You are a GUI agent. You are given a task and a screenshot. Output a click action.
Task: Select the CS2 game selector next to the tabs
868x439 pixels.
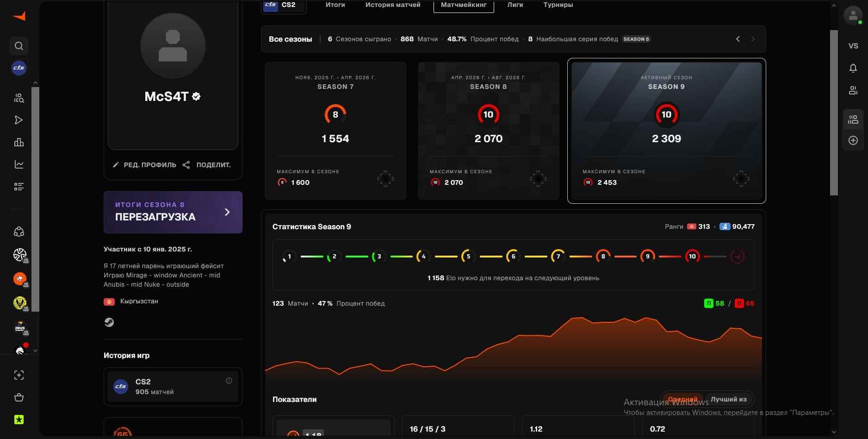(284, 6)
